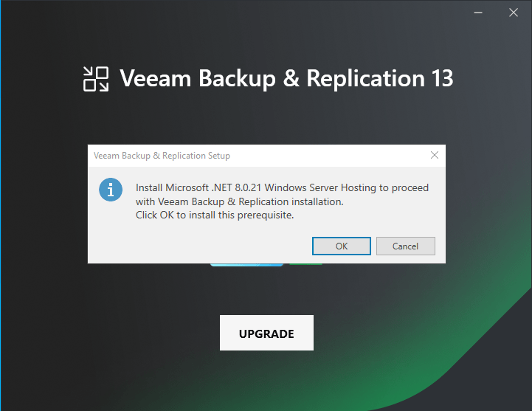Click the green strip peeking below the dialog

click(305, 264)
